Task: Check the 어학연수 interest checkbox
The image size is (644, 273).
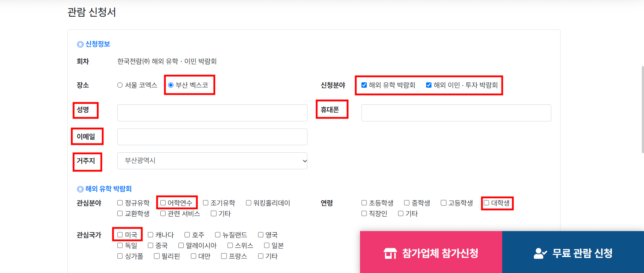Action: pos(163,202)
